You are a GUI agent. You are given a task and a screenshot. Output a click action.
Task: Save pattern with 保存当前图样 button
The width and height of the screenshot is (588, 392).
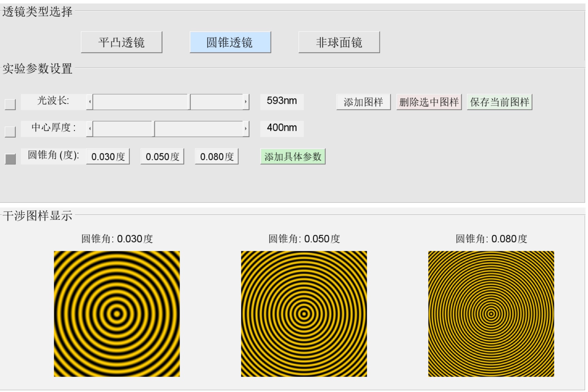pos(499,102)
